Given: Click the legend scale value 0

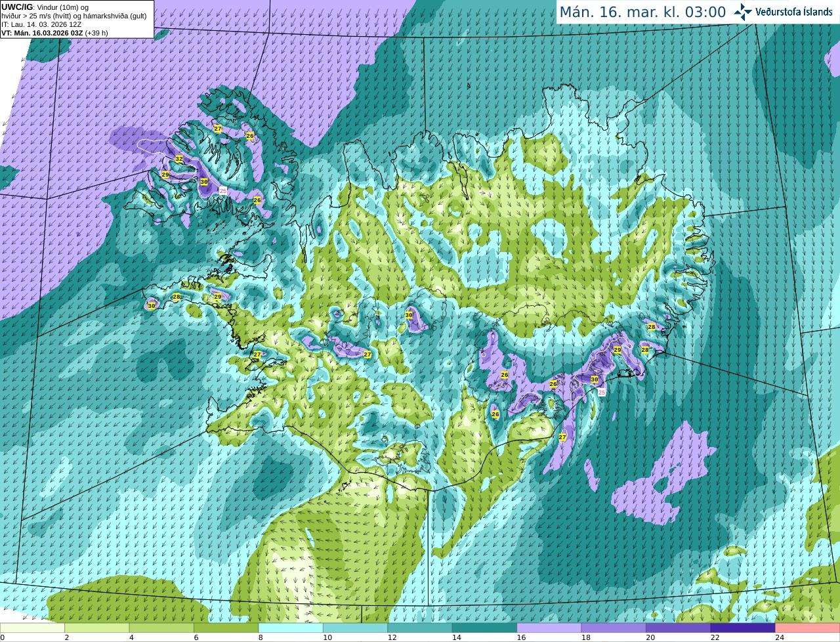Looking at the screenshot, I should pos(3,637).
